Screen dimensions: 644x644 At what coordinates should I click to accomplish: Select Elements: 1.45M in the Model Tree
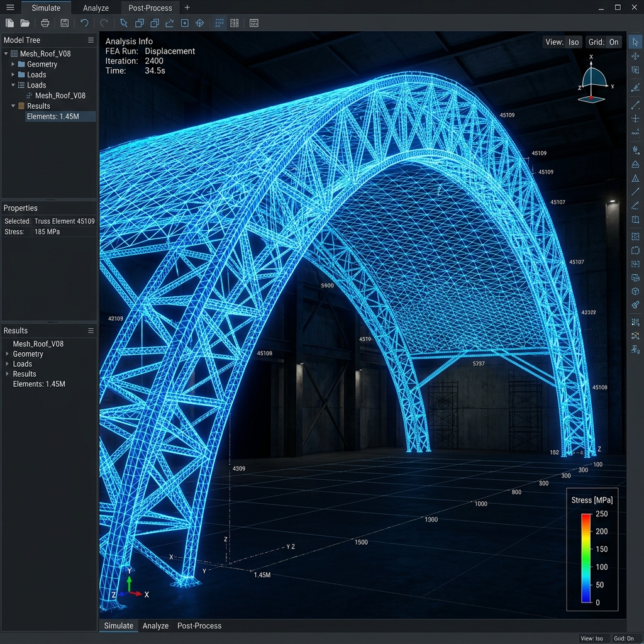(60, 116)
